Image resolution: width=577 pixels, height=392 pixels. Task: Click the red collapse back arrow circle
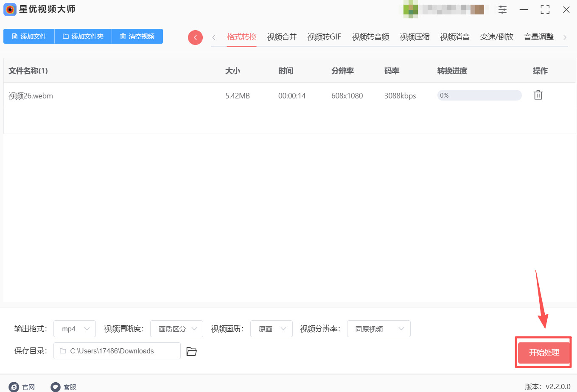[195, 37]
